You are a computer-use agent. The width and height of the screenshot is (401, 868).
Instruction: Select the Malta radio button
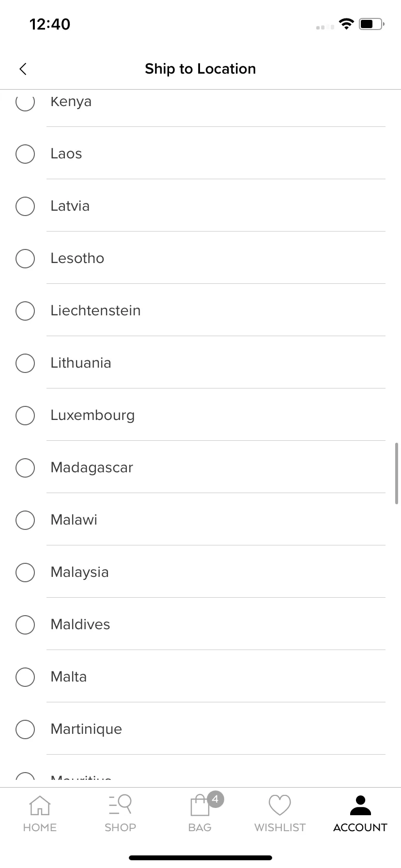(x=25, y=677)
